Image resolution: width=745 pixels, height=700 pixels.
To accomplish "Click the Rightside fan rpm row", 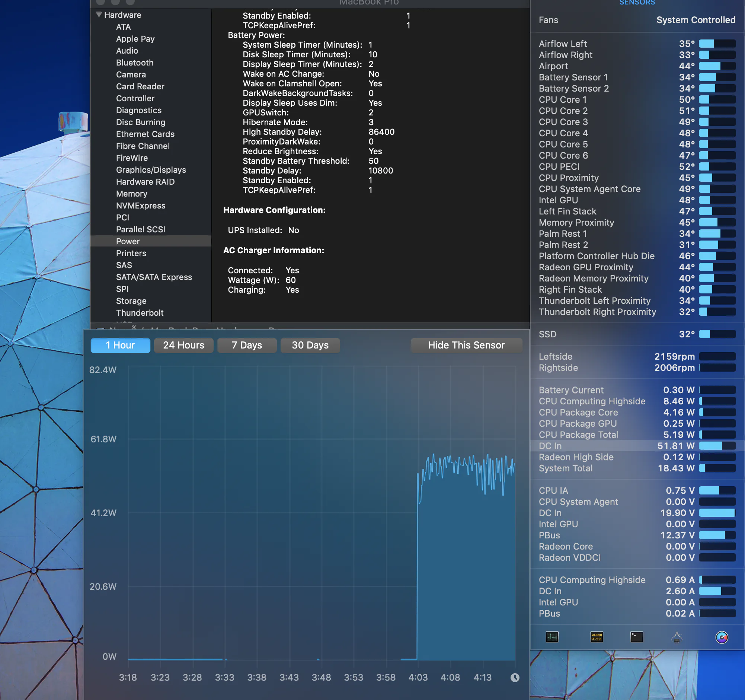I will click(637, 368).
